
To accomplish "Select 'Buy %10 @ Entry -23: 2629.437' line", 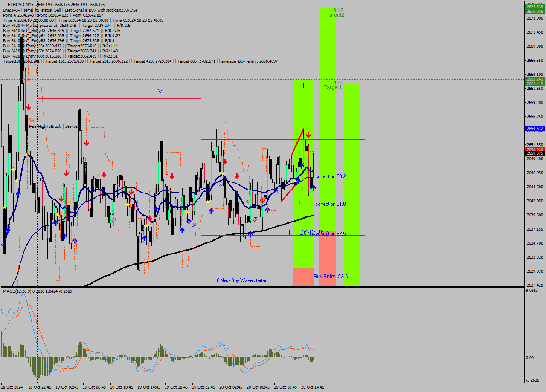I will (60, 46).
